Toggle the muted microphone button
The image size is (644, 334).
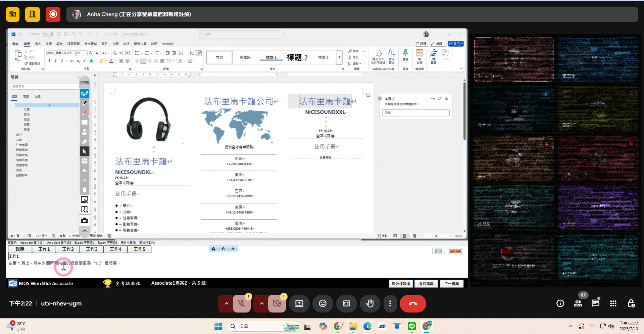(x=242, y=303)
